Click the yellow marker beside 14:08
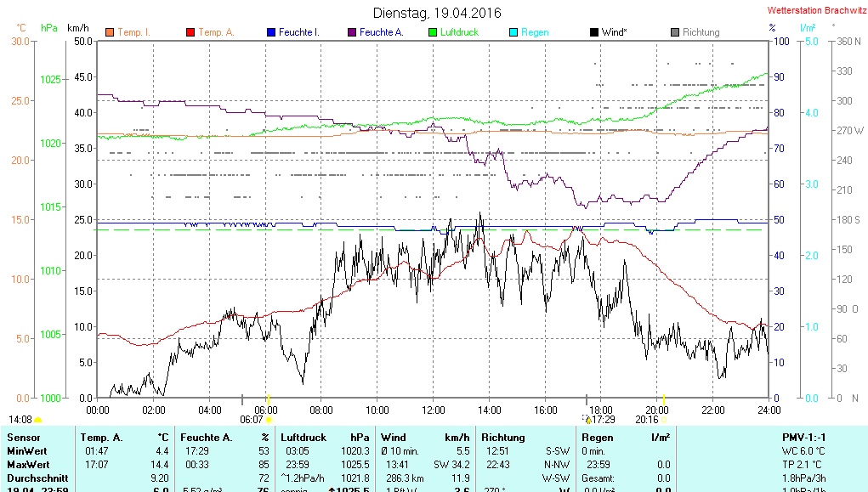This screenshot has width=868, height=492. point(37,420)
